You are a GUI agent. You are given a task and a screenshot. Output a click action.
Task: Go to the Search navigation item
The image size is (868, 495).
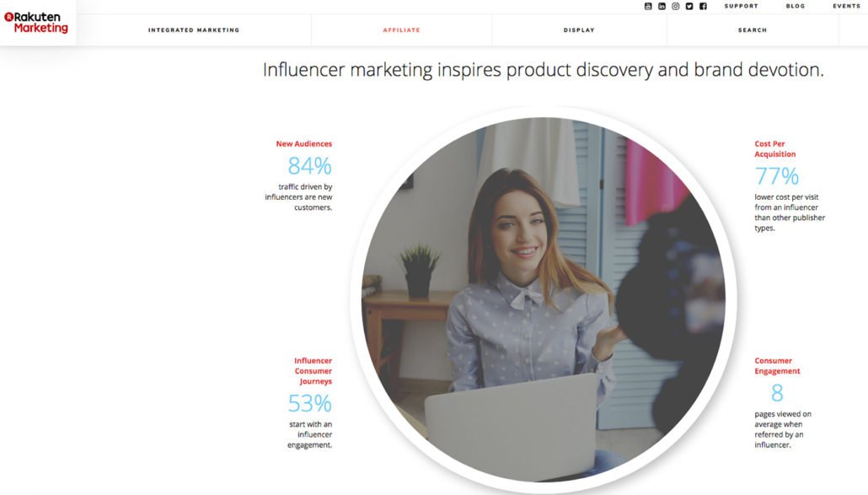coord(753,30)
